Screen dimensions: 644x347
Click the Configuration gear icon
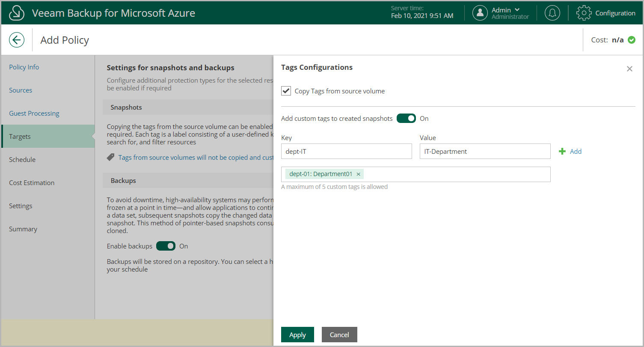point(584,13)
